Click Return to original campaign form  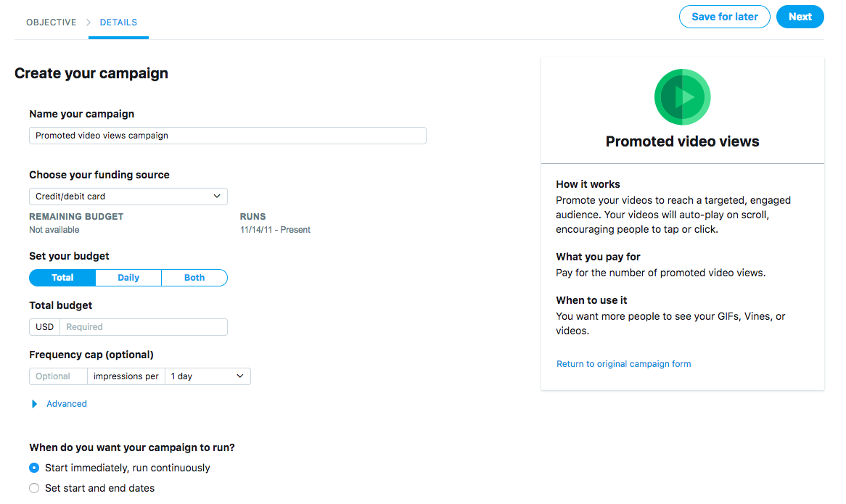point(623,364)
